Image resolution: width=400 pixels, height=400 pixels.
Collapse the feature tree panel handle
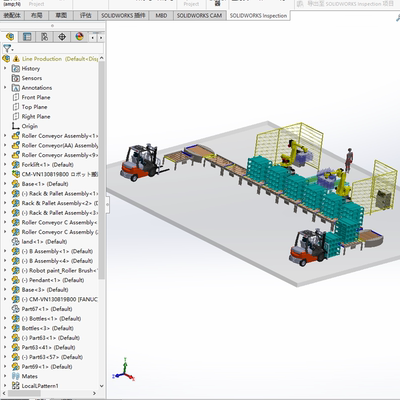coord(107,205)
